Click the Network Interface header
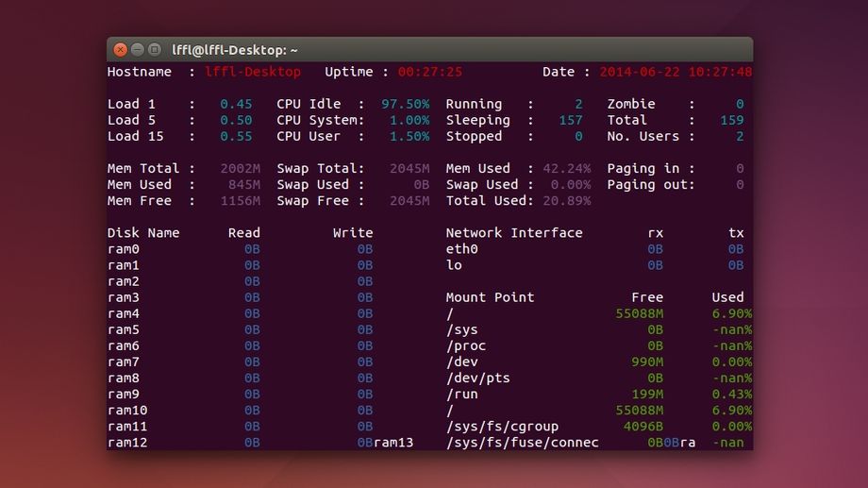 pos(514,232)
